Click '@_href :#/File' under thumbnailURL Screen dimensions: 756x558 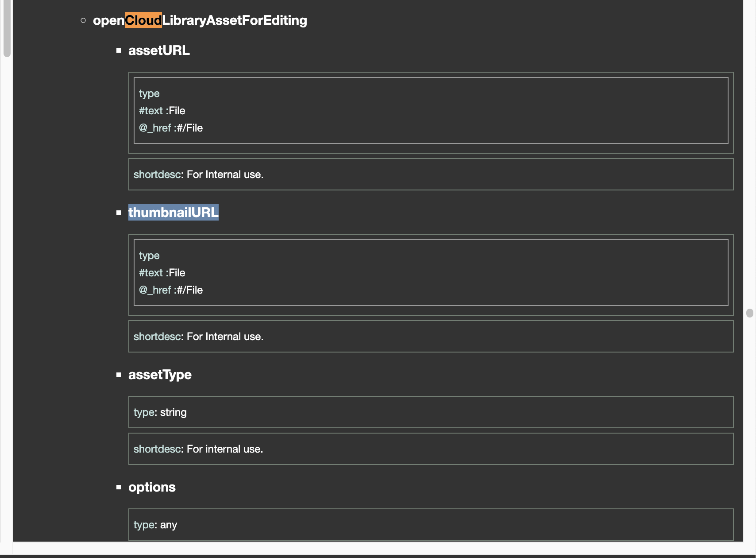[x=171, y=290]
